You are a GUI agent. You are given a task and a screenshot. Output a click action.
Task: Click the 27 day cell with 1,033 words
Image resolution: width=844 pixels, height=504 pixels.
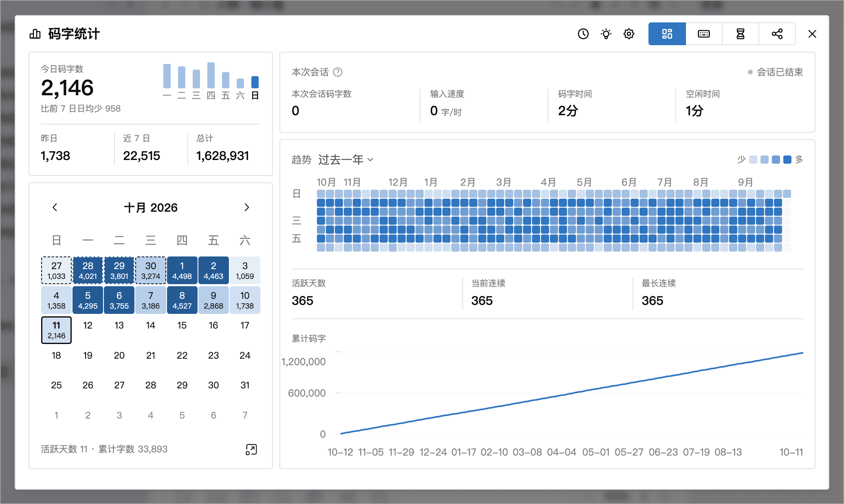(x=56, y=270)
